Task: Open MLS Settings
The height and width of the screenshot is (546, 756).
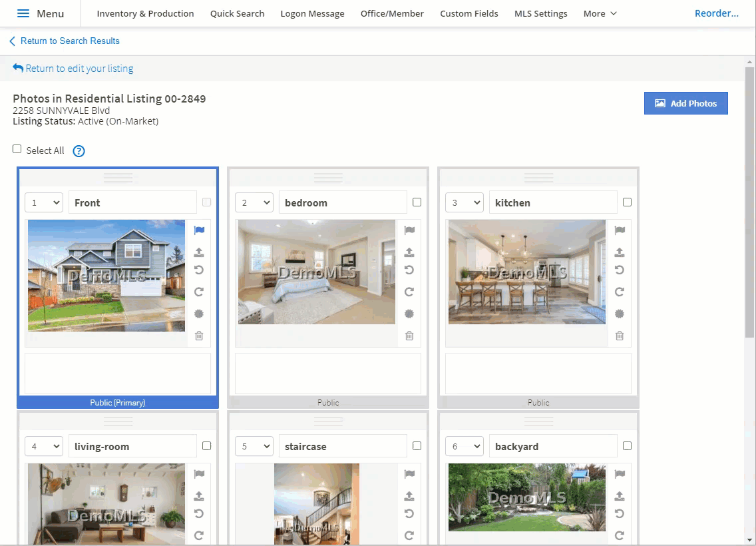Action: pyautogui.click(x=540, y=13)
